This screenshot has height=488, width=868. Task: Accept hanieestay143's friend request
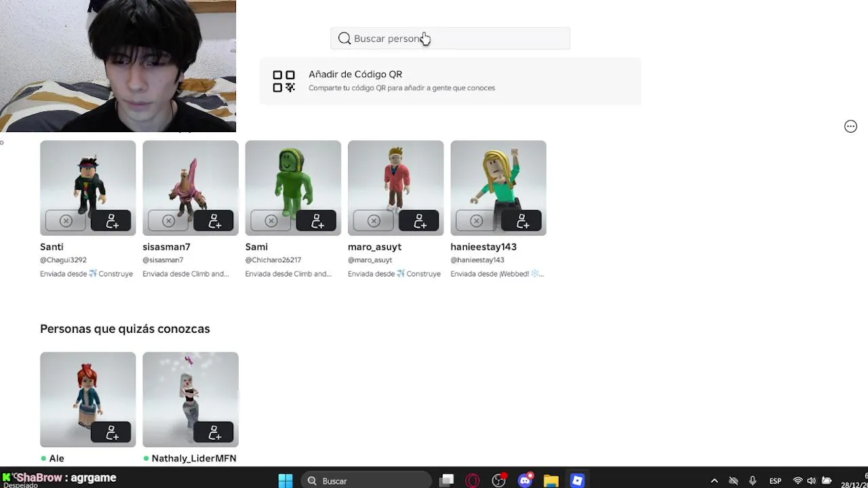click(521, 221)
